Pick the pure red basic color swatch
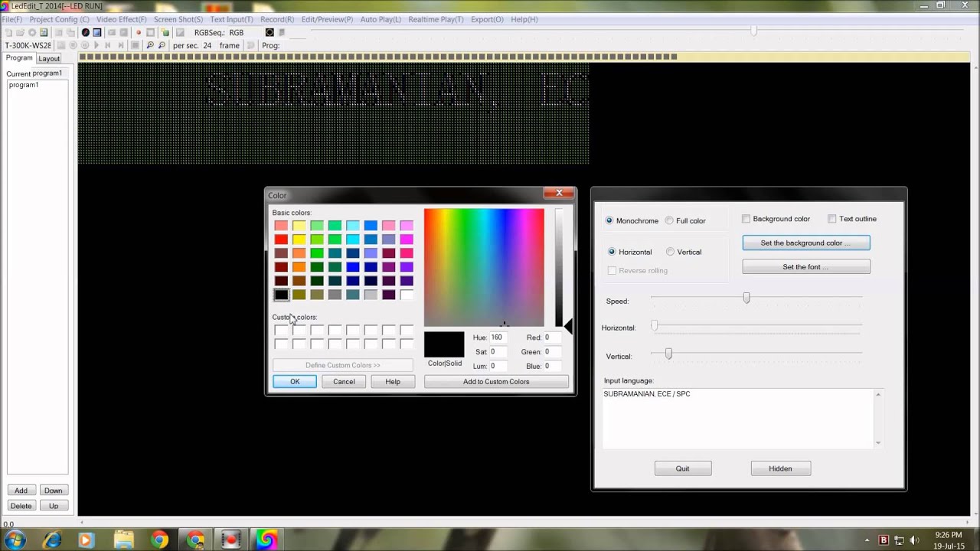Image resolution: width=980 pixels, height=551 pixels. [281, 240]
